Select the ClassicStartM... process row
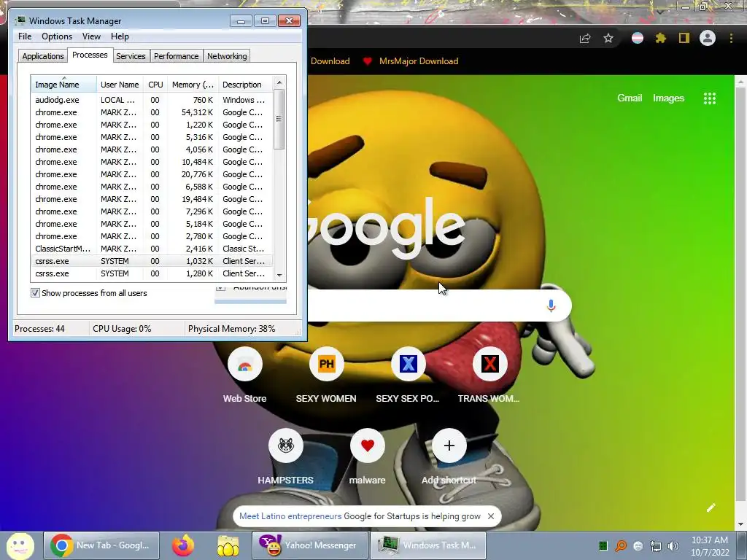 [152, 249]
